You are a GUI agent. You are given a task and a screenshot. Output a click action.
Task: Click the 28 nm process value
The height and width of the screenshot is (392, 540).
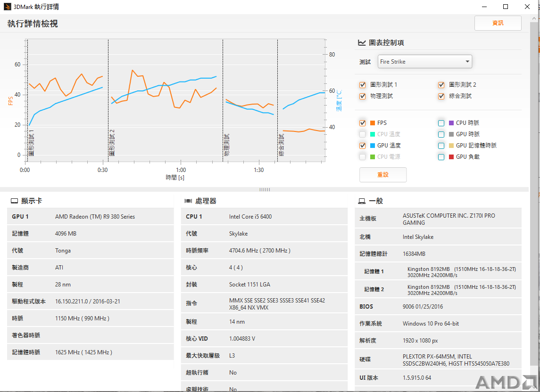point(63,284)
